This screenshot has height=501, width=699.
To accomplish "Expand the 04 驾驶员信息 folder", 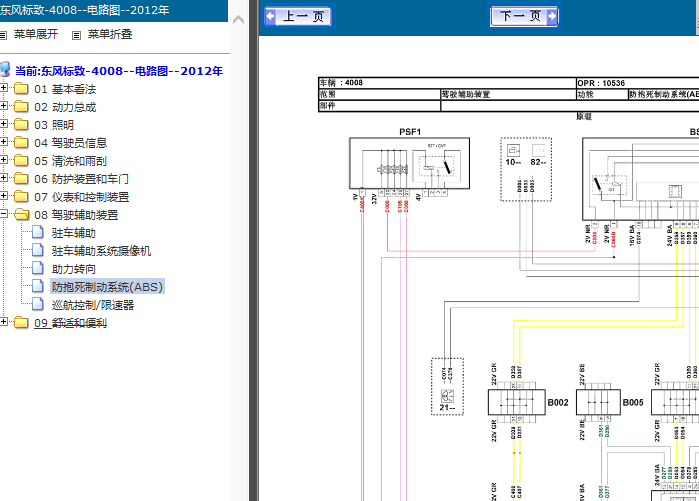I will [x=4, y=141].
